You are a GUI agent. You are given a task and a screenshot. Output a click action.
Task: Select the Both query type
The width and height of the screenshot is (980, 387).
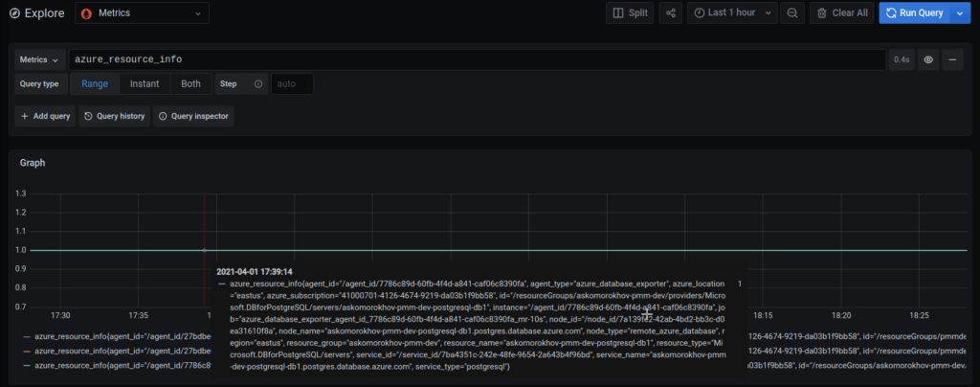pyautogui.click(x=191, y=84)
